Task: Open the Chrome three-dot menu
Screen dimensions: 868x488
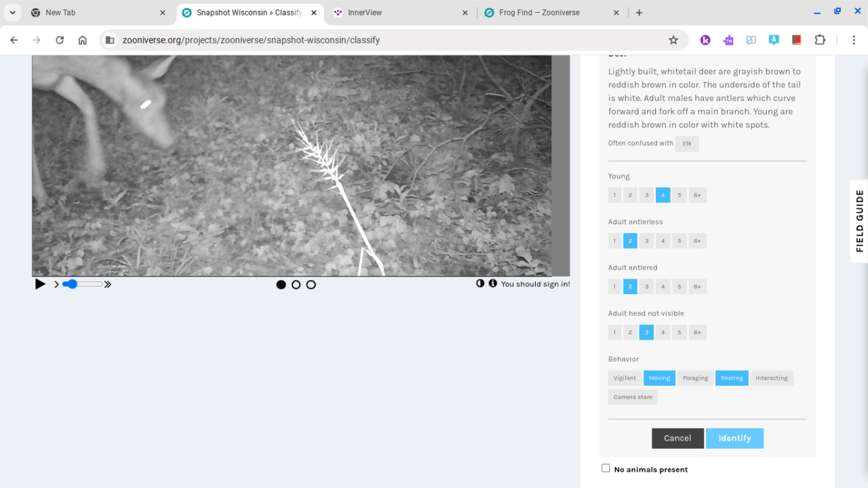Action: pos(855,40)
